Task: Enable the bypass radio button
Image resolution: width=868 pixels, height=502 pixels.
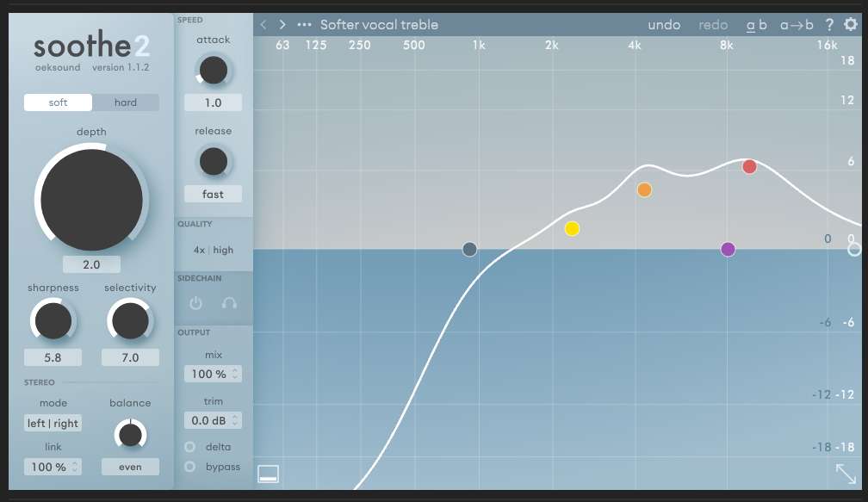Action: point(189,467)
